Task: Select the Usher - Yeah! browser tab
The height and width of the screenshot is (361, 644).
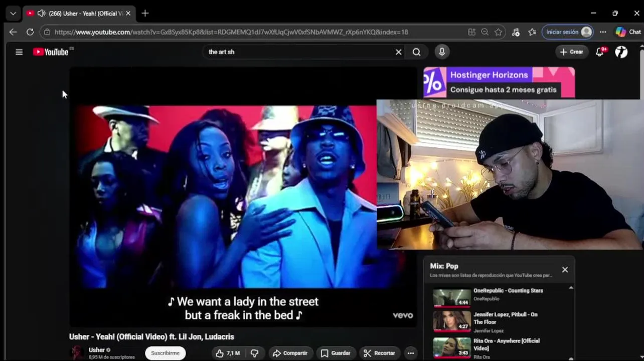Action: point(79,14)
